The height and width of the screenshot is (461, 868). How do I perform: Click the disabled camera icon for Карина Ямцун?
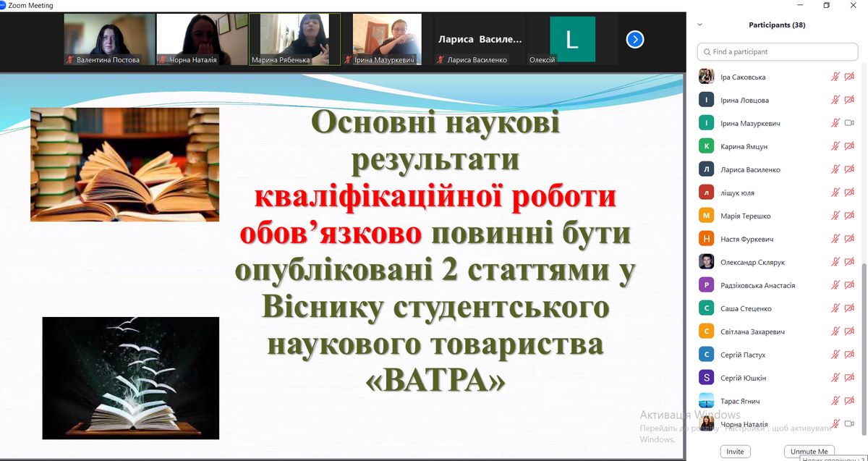849,146
